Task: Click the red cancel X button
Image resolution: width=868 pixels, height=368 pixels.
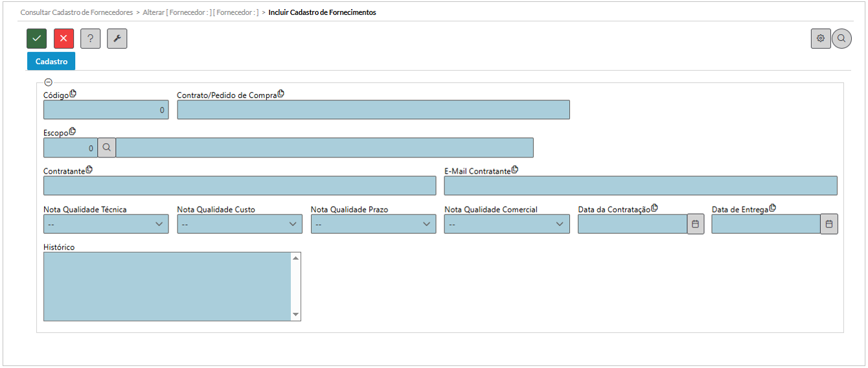Action: pos(63,39)
